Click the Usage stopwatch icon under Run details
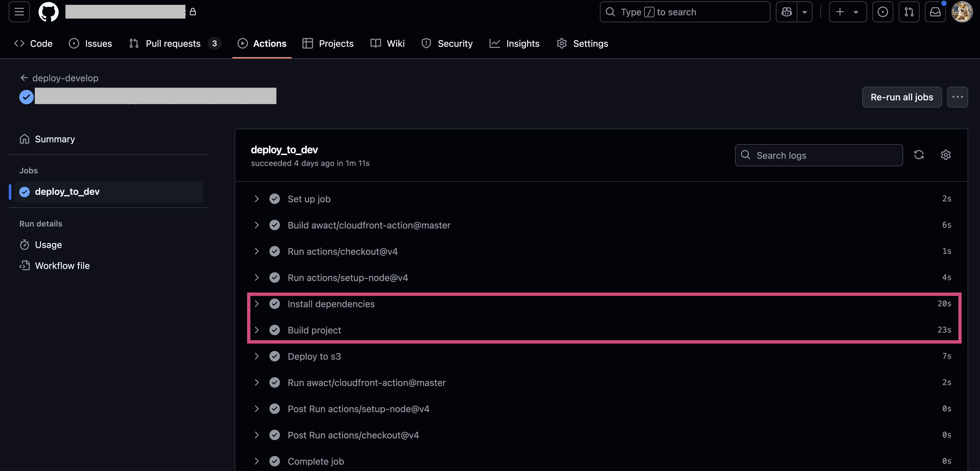This screenshot has width=980, height=471. pyautogui.click(x=24, y=244)
